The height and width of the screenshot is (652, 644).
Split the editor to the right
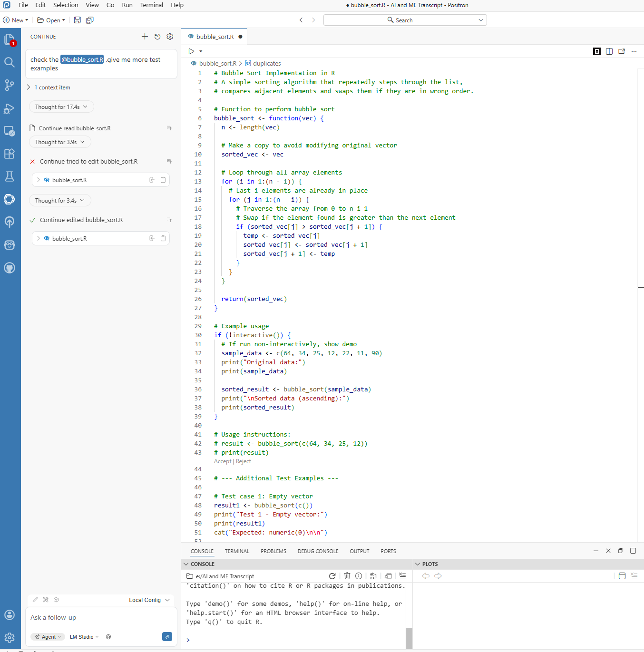(609, 51)
